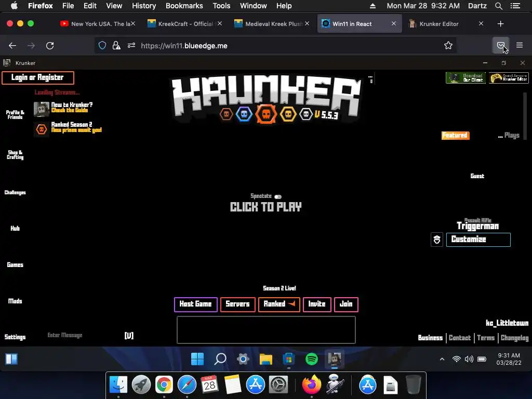The width and height of the screenshot is (532, 399).
Task: Open the Pocket save icon in Firefox toolbar
Action: [x=500, y=46]
